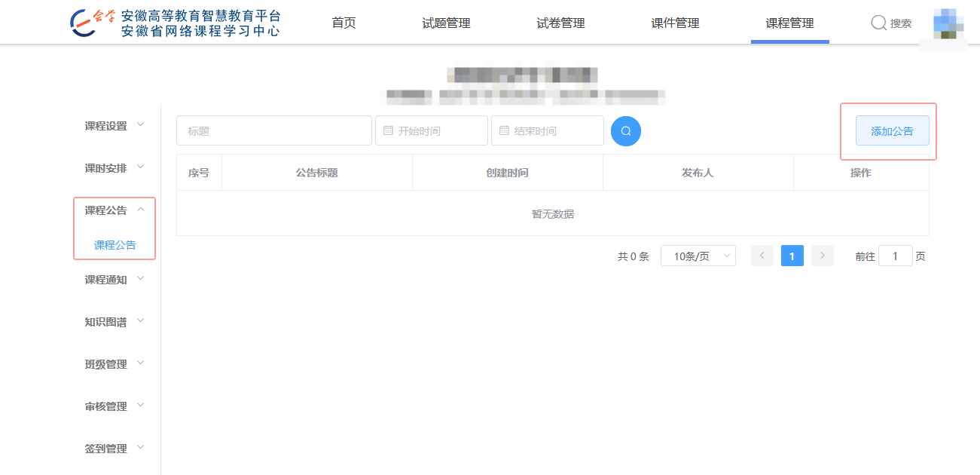Click the 标题 search input field

pos(274,130)
